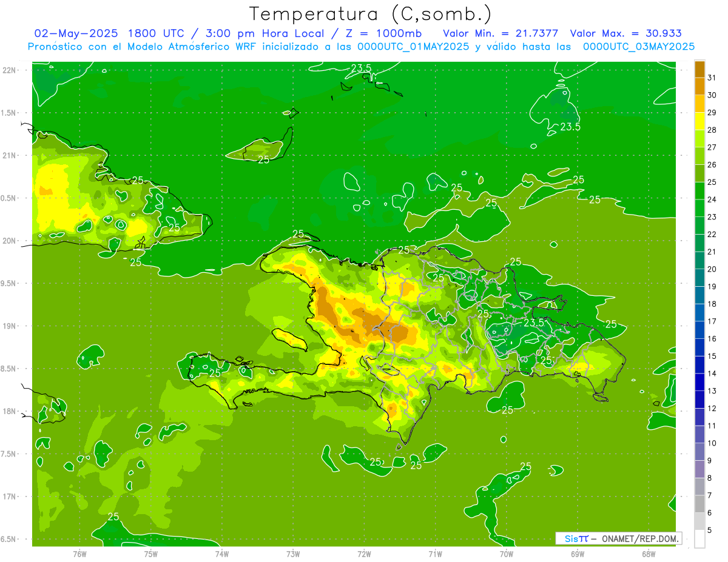Click the yellow legend swatch between 28 and 29
Image resolution: width=728 pixels, height=562 pixels.
pyautogui.click(x=699, y=121)
